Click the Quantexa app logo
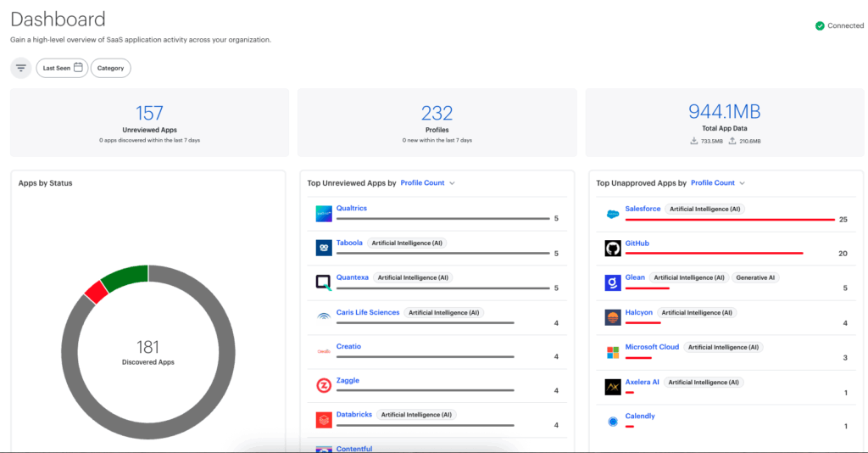The width and height of the screenshot is (868, 453). point(324,282)
